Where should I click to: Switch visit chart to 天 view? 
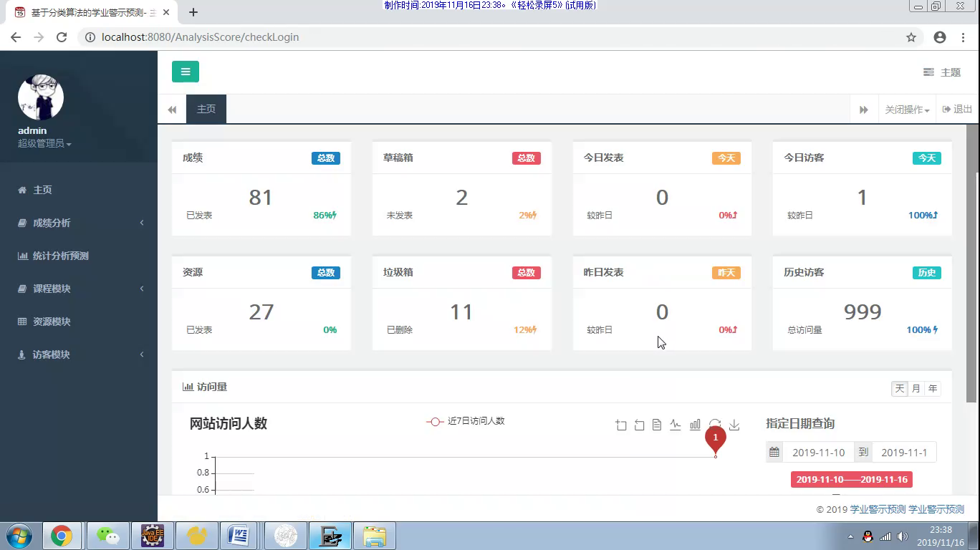(x=900, y=389)
